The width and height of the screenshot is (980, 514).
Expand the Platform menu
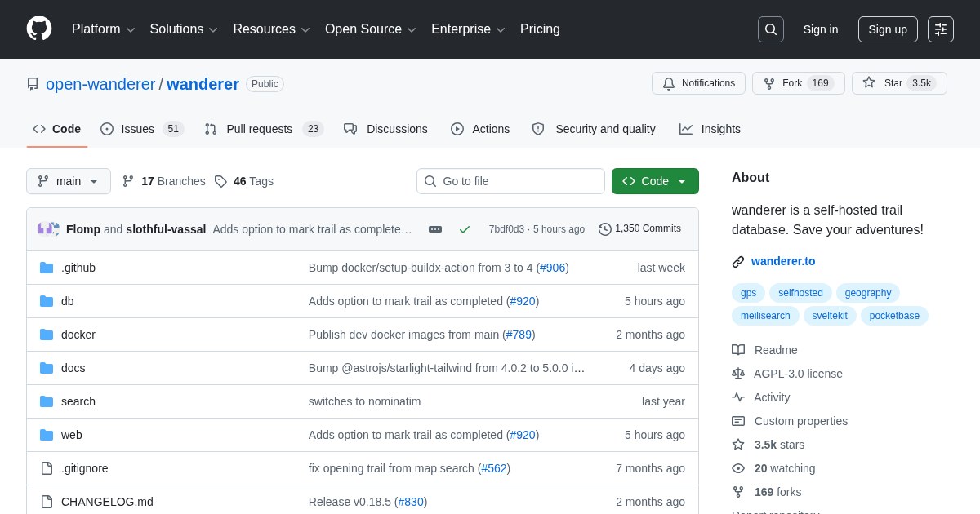(103, 29)
